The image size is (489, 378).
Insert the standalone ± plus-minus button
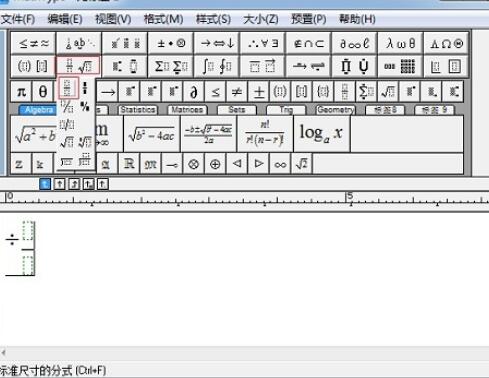pyautogui.click(x=258, y=91)
